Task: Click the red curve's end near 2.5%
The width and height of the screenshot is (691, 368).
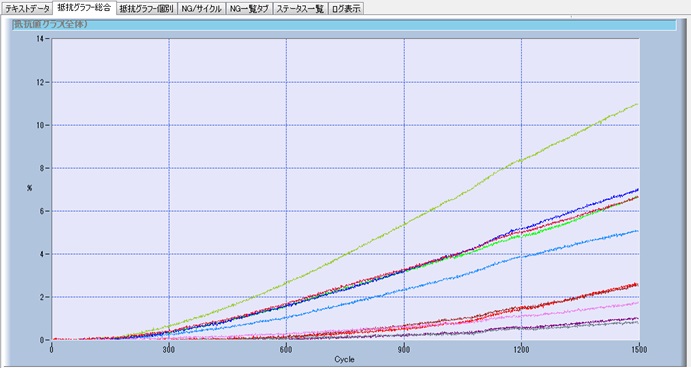Action: click(x=636, y=285)
